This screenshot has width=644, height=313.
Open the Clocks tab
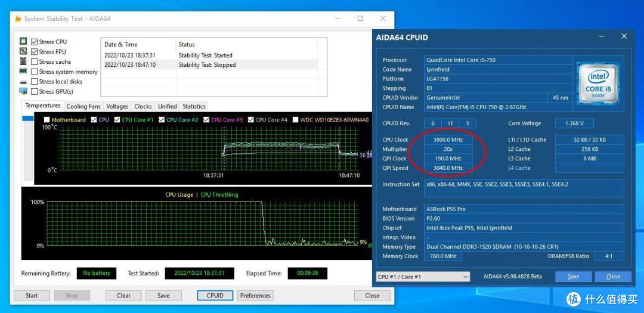coord(143,106)
